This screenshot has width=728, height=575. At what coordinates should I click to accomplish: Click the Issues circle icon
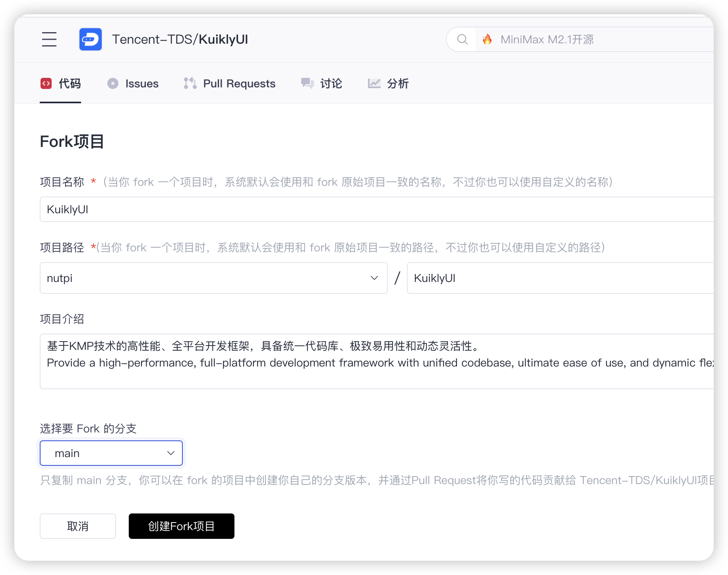(113, 83)
